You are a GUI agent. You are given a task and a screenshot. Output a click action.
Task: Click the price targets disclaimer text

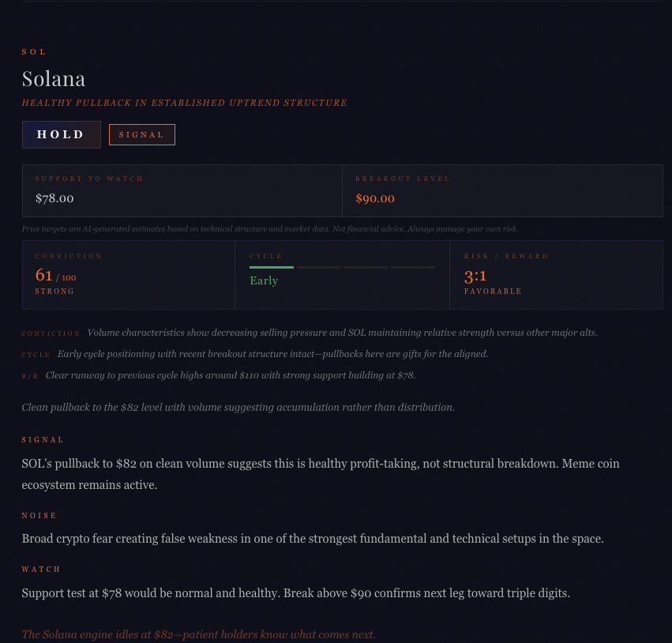coord(270,229)
